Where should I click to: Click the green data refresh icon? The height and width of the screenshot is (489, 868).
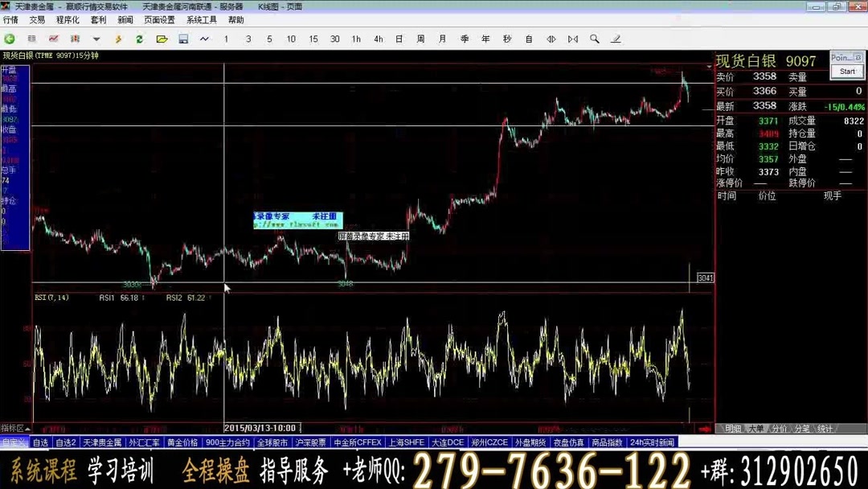(140, 38)
